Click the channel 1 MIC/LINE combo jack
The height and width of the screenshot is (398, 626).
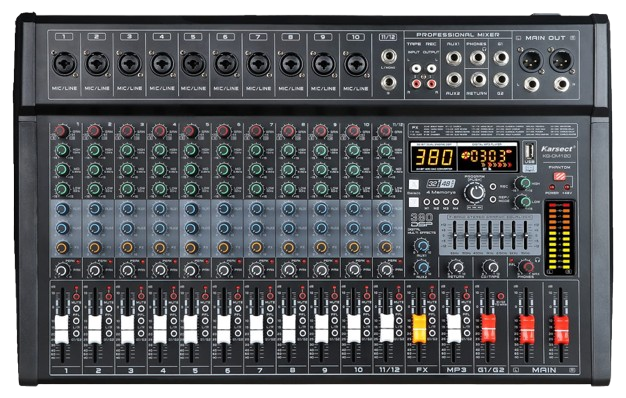coord(65,63)
